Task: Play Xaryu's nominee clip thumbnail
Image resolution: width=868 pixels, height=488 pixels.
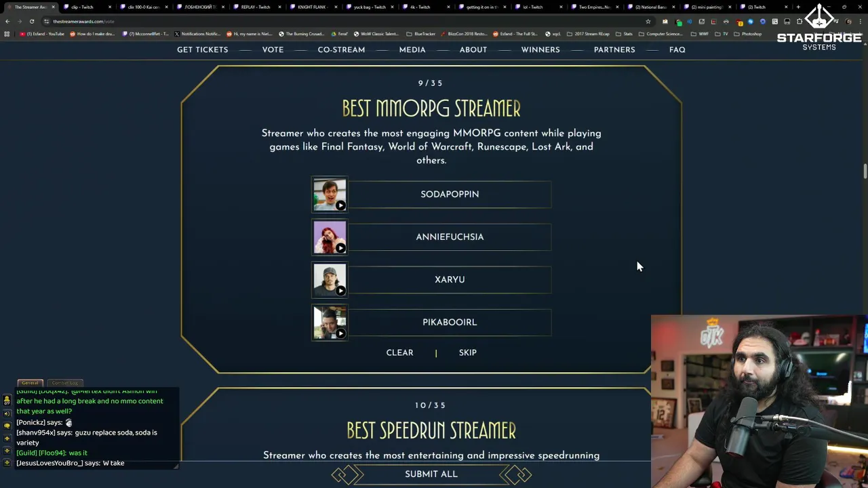Action: click(x=330, y=280)
